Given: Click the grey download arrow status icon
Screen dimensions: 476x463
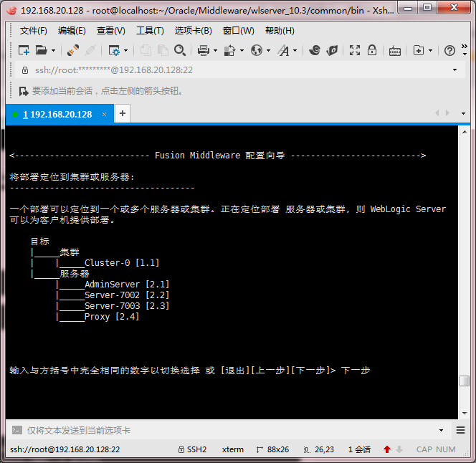Looking at the screenshot, I should [399, 449].
